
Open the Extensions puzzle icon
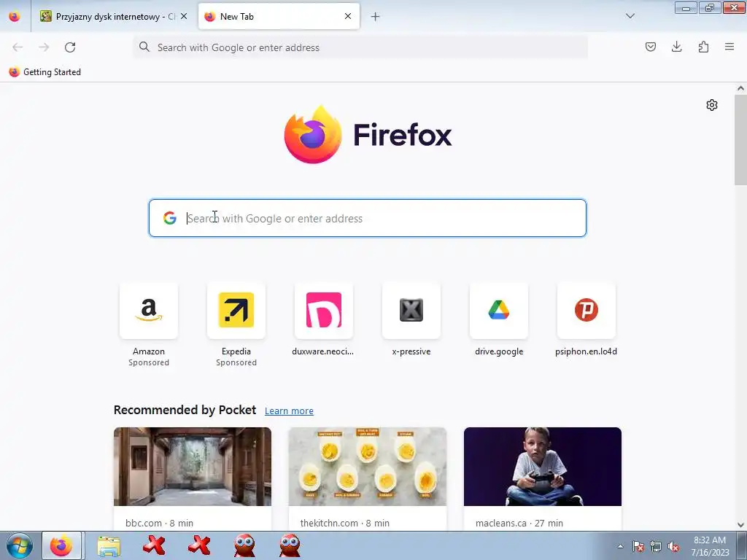pyautogui.click(x=703, y=47)
